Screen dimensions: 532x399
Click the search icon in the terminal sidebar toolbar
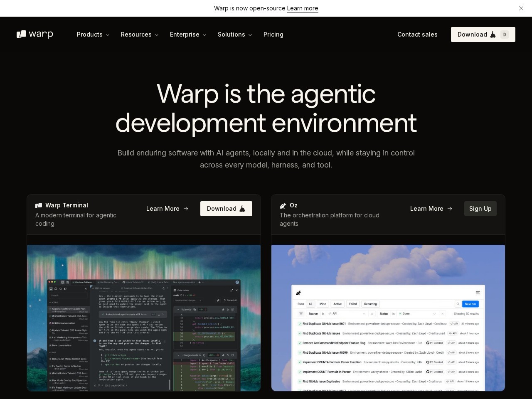(61, 288)
